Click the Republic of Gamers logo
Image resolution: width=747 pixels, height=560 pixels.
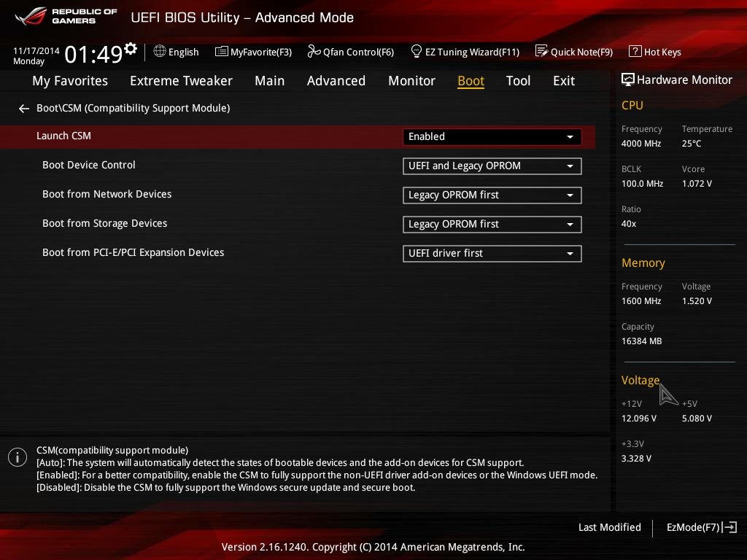pyautogui.click(x=66, y=17)
